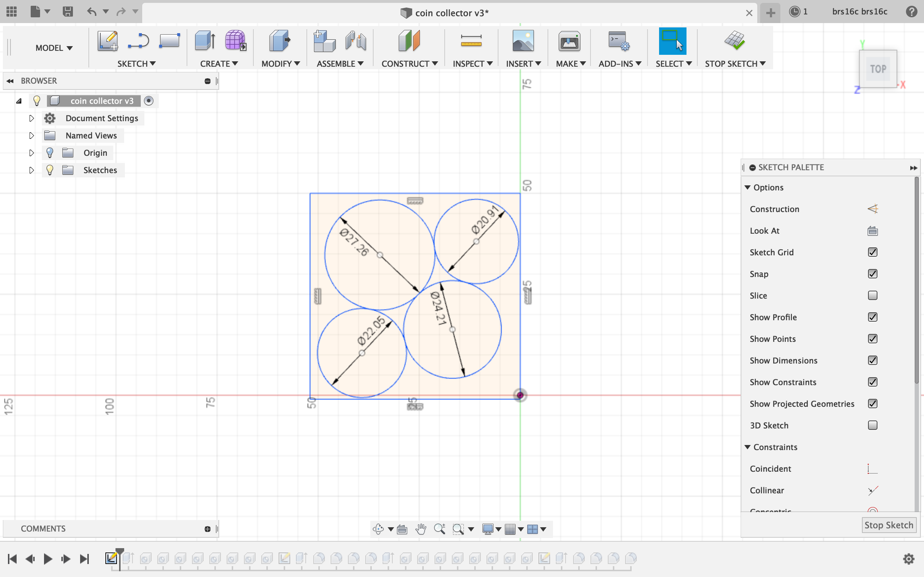Click the Create Sketch icon
The height and width of the screenshot is (577, 924).
point(107,41)
